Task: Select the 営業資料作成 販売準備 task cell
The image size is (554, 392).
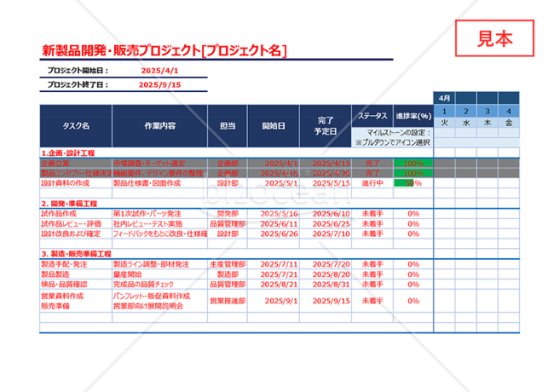Action: tap(76, 301)
